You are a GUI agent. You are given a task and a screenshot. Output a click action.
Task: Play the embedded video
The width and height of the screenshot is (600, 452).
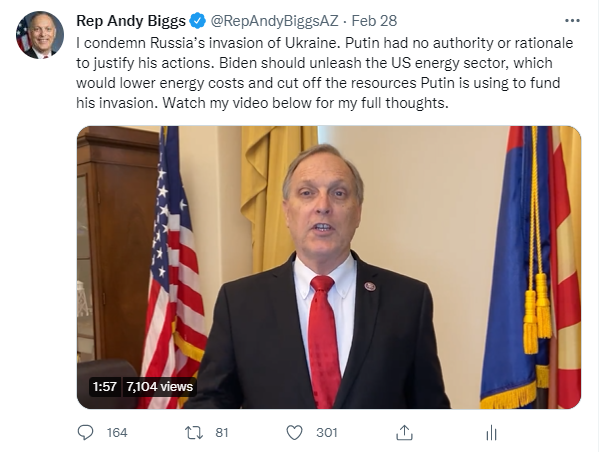[x=329, y=267]
